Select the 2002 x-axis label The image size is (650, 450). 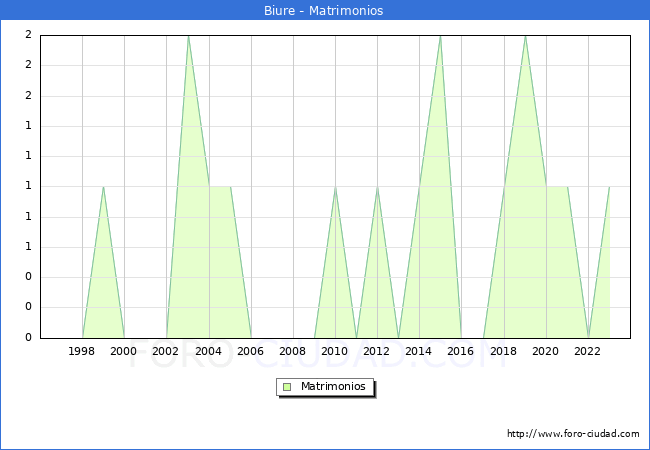click(x=165, y=351)
